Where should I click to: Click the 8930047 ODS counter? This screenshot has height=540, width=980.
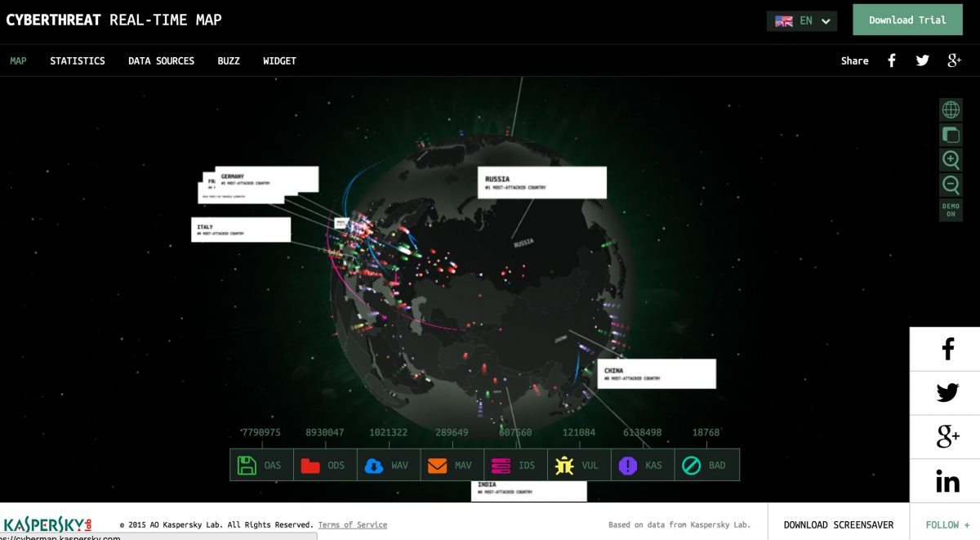point(325,432)
